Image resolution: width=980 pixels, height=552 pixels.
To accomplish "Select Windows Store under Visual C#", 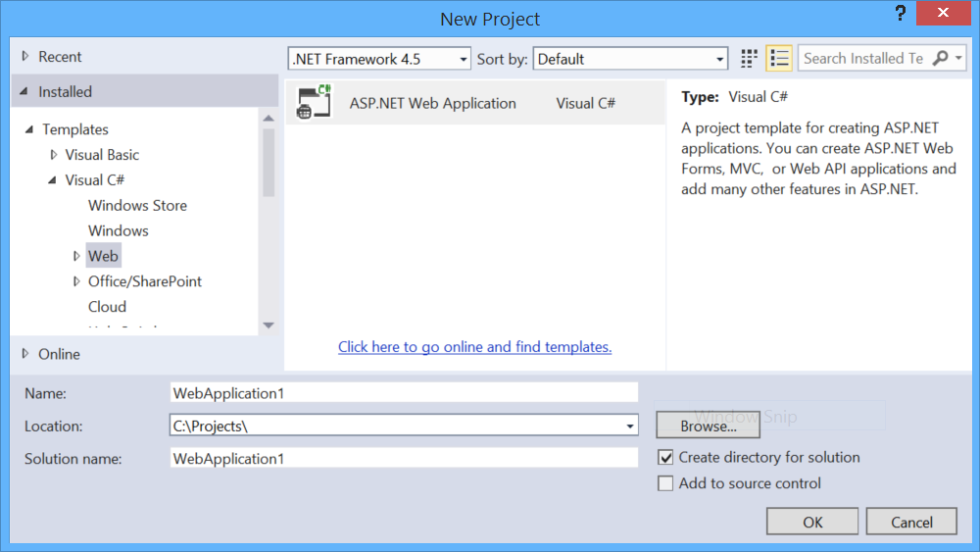I will 137,206.
